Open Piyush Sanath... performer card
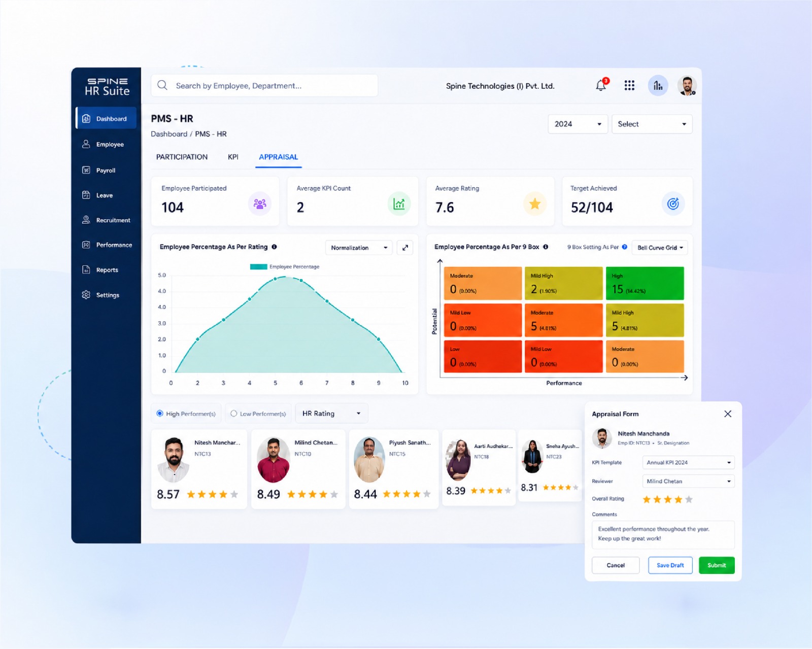The image size is (812, 649). [394, 469]
